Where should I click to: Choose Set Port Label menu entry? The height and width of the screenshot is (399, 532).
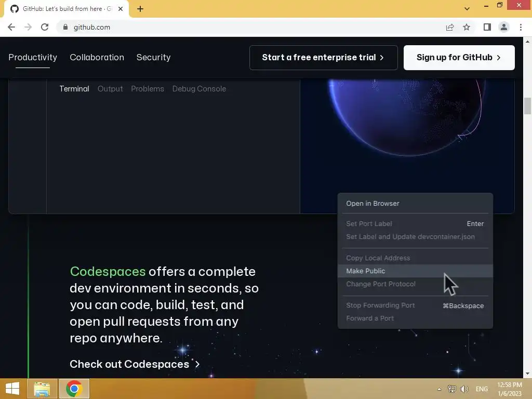(x=415, y=224)
